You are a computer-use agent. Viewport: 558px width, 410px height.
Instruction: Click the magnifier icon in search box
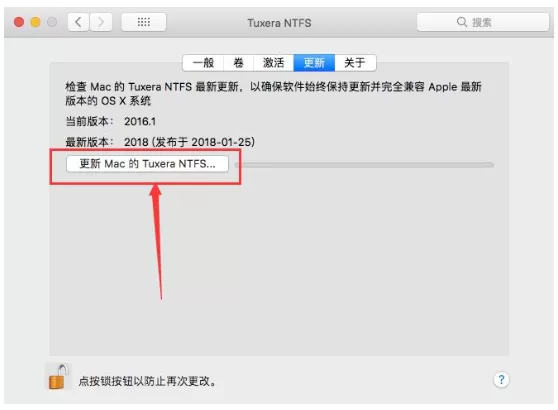click(x=462, y=22)
